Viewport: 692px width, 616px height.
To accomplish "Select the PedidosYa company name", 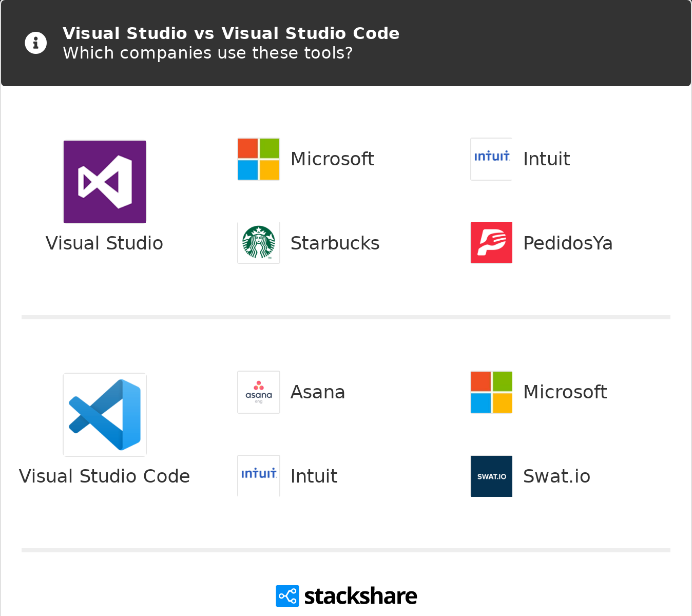I will pos(568,243).
